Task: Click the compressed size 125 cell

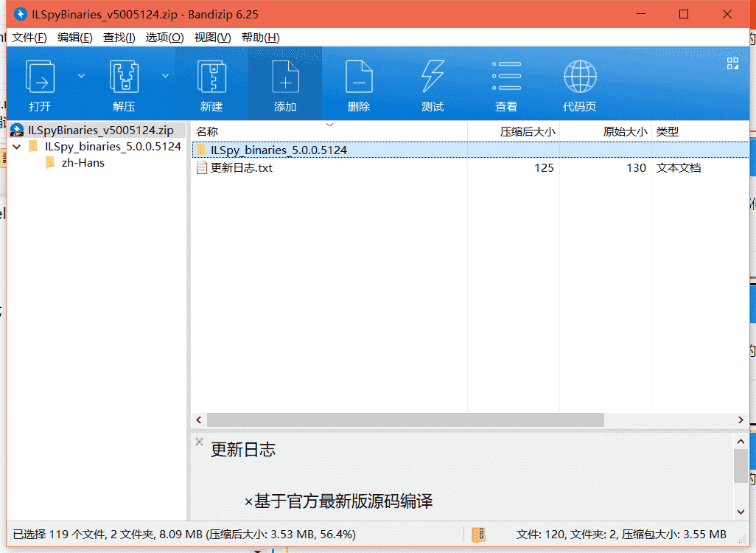Action: point(544,168)
